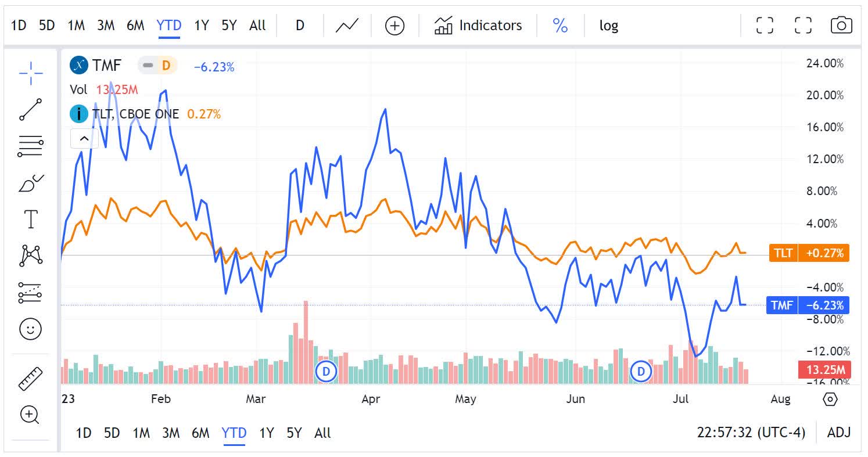Click the TLT info icon in legend
Viewport: 868px width, 457px height.
point(78,114)
